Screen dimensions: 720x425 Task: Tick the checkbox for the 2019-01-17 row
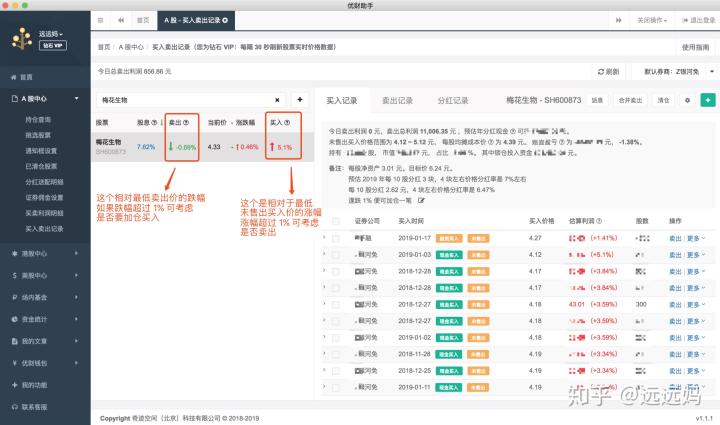[336, 238]
